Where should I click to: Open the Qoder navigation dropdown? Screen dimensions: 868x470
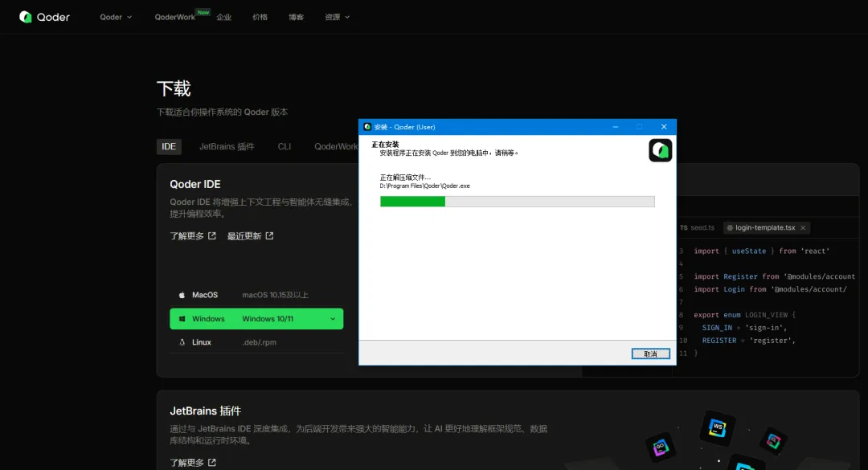click(x=113, y=16)
